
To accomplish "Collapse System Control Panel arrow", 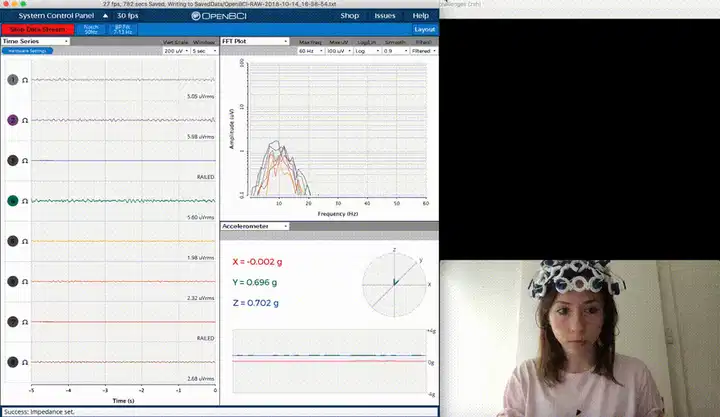I will click(x=105, y=16).
